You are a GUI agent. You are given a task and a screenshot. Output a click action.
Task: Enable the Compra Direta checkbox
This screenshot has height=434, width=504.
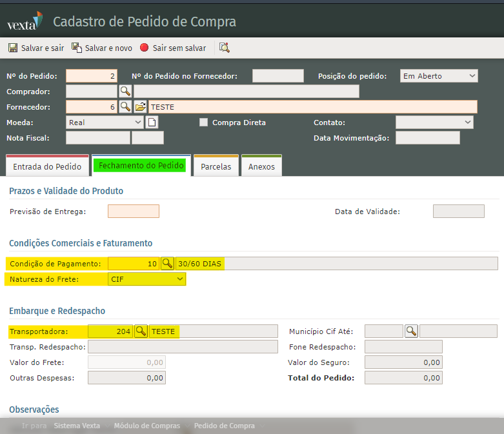click(x=203, y=123)
